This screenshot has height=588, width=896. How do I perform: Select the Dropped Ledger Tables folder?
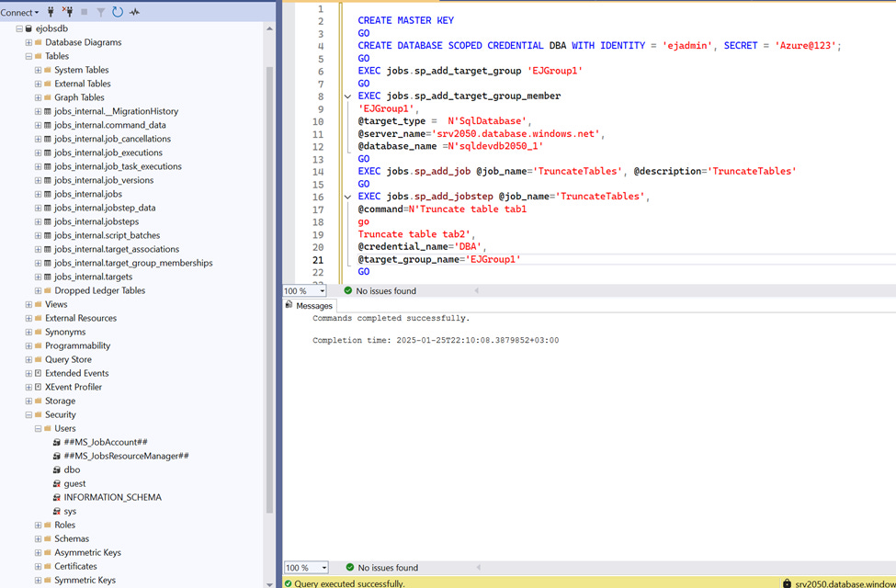tap(100, 290)
